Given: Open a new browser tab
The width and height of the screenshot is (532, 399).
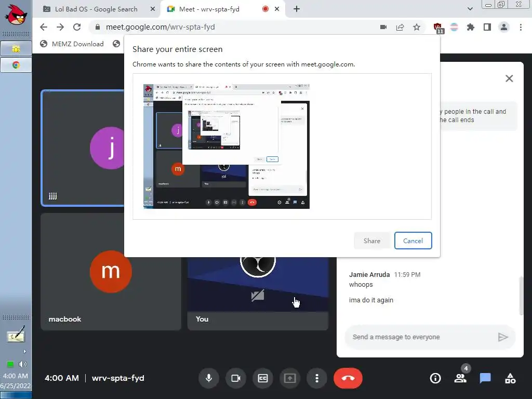Looking at the screenshot, I should point(297,9).
